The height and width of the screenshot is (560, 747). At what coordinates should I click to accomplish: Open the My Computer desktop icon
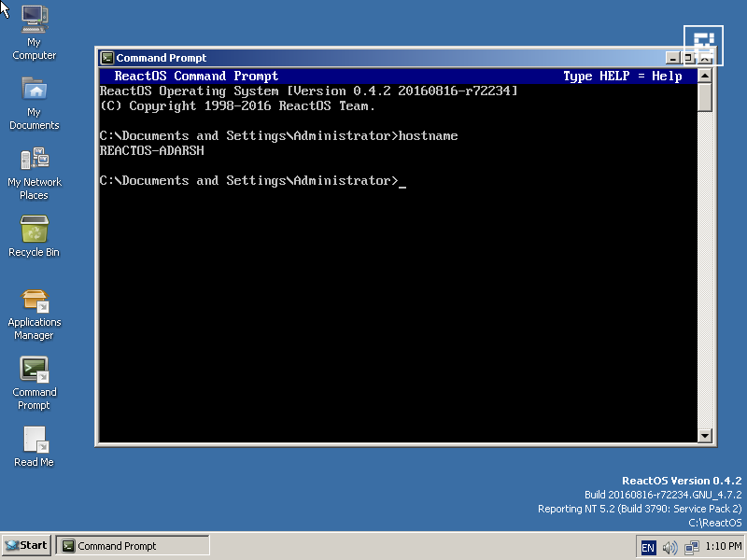coord(34,34)
